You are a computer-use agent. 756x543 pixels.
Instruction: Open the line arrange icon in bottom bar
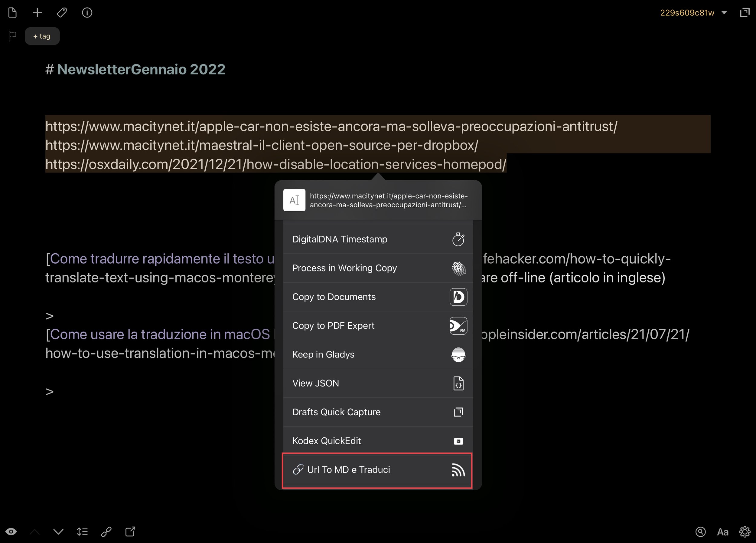(x=82, y=532)
